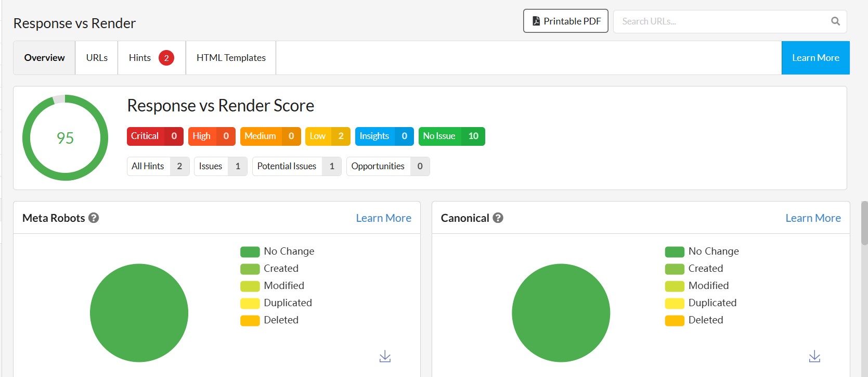This screenshot has height=377, width=868.
Task: Toggle Meta Robots Duplicated legend swatch
Action: pos(250,304)
